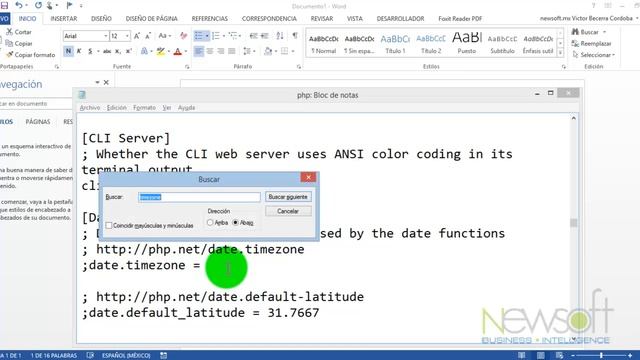Apply the Subtítulo style
The width and height of the screenshot is (640, 360).
[x=502, y=44]
